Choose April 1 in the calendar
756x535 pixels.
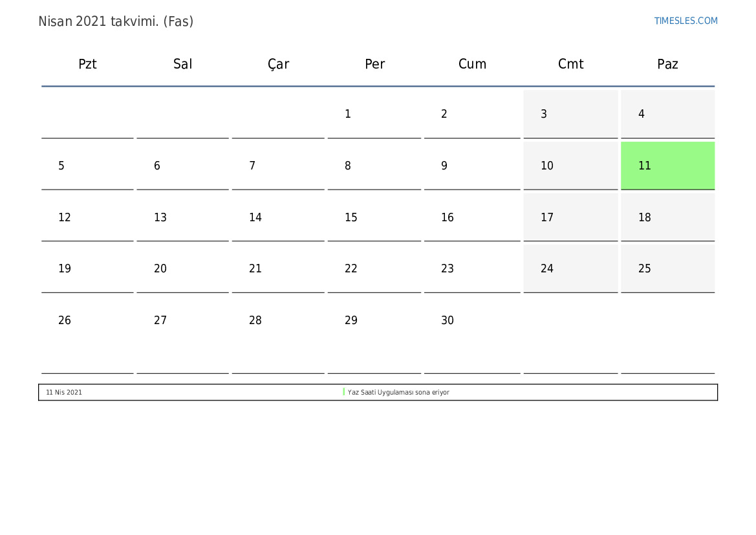(374, 114)
